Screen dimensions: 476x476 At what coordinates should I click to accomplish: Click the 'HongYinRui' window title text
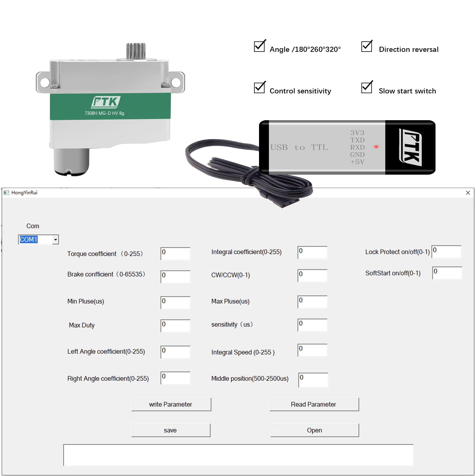(24, 192)
